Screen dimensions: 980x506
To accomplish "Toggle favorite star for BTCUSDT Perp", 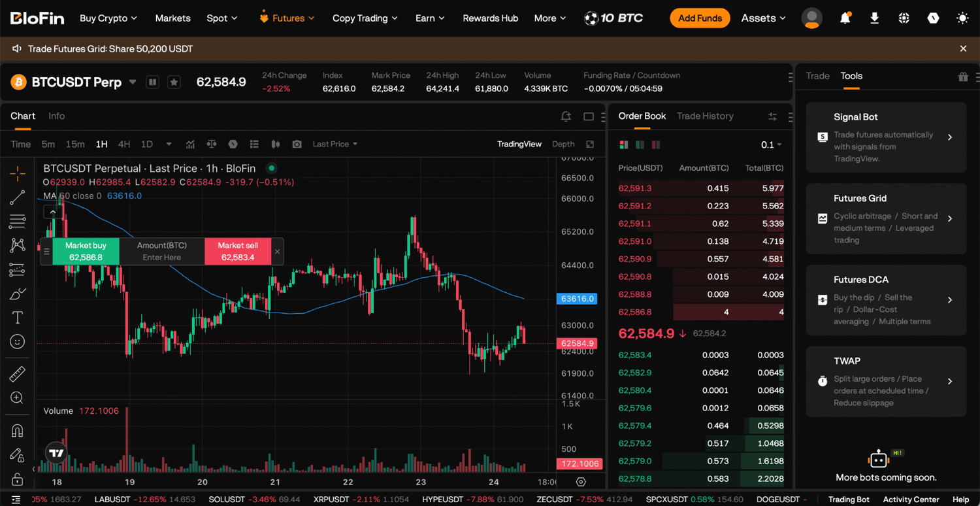I will click(x=174, y=82).
